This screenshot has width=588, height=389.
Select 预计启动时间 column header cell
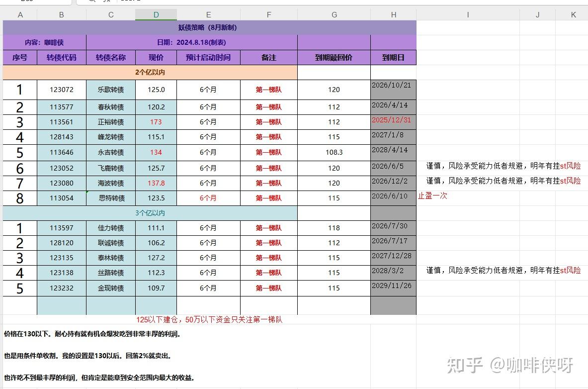(208, 57)
